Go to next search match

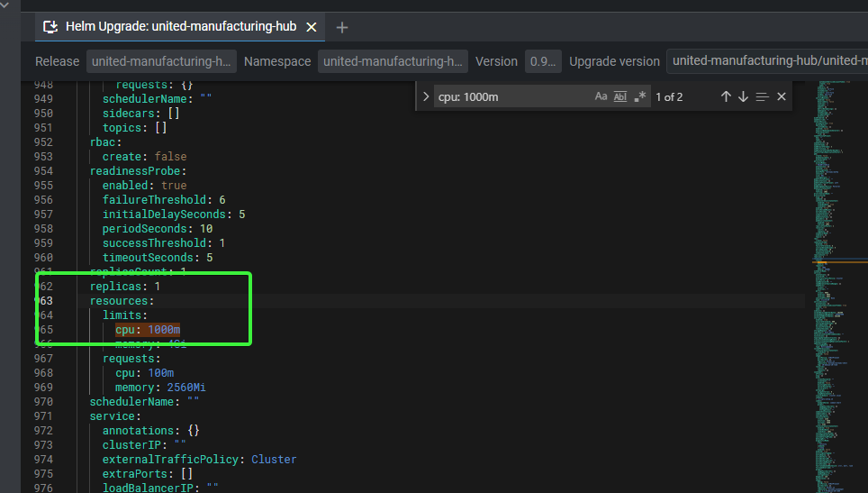[743, 96]
